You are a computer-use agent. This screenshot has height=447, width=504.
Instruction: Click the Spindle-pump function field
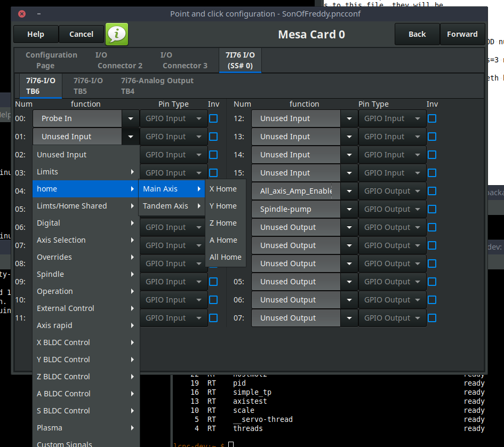[x=295, y=209]
